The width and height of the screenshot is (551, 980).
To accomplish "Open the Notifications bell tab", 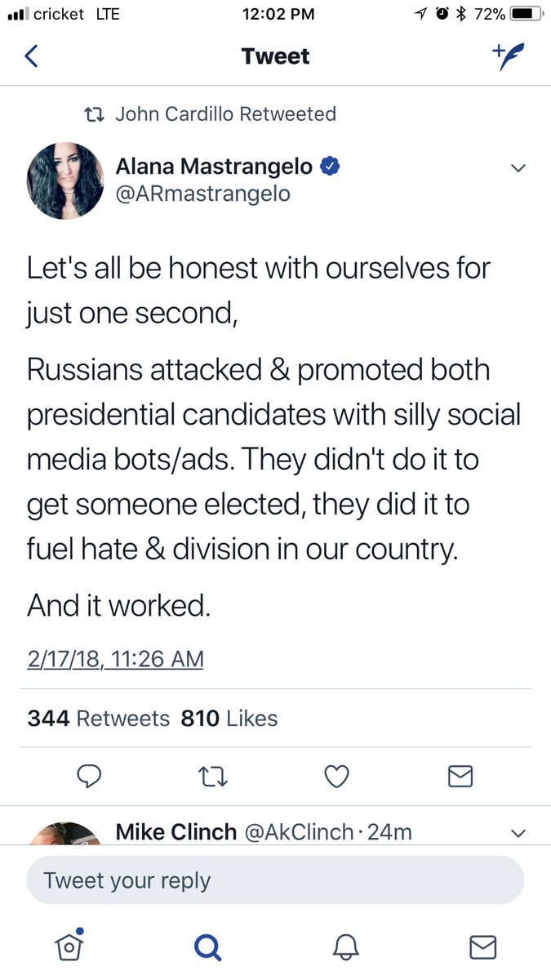I will click(x=346, y=947).
